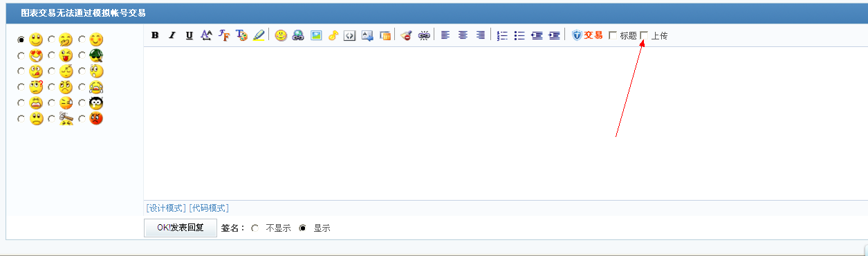
Task: Toggle underline formatting
Action: (x=189, y=35)
